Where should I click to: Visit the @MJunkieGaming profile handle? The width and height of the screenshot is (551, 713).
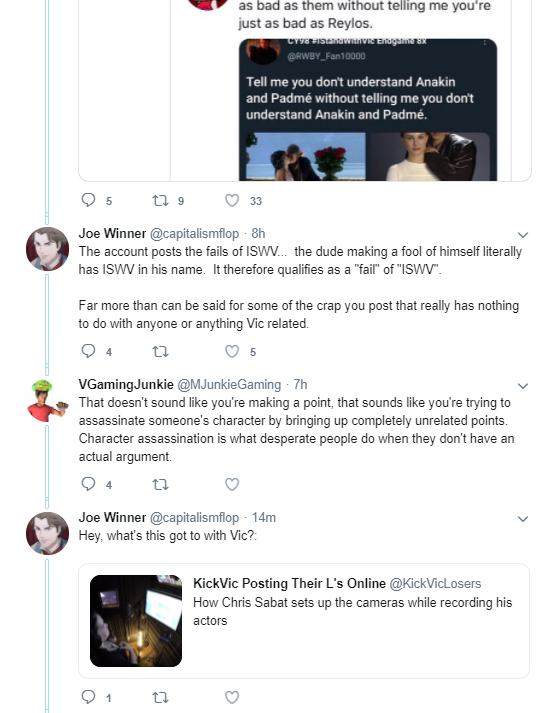229,384
